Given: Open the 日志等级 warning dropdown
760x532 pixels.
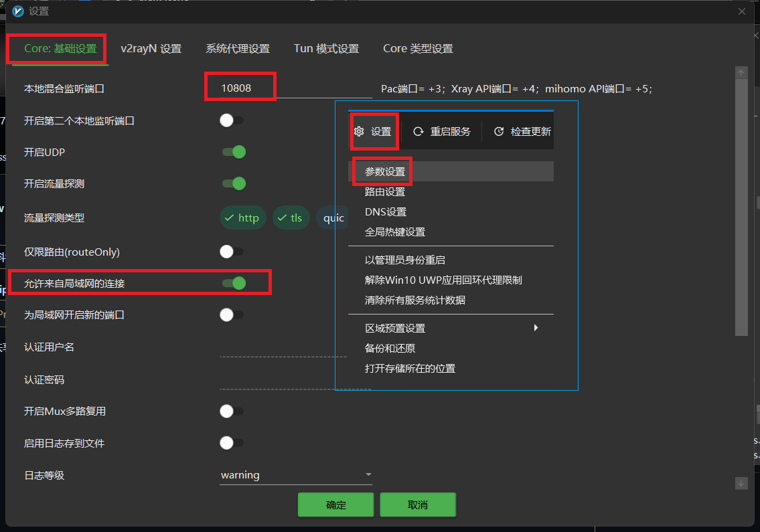Looking at the screenshot, I should [x=296, y=475].
